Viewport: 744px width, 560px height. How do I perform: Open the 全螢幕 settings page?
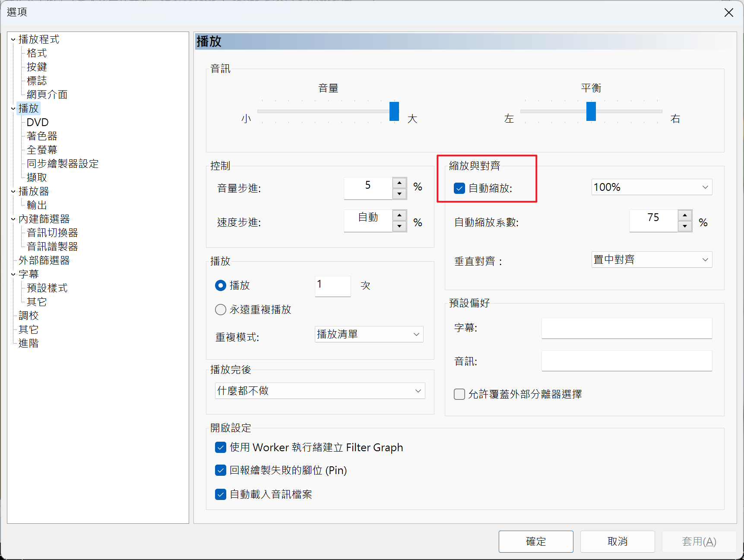[x=42, y=149]
